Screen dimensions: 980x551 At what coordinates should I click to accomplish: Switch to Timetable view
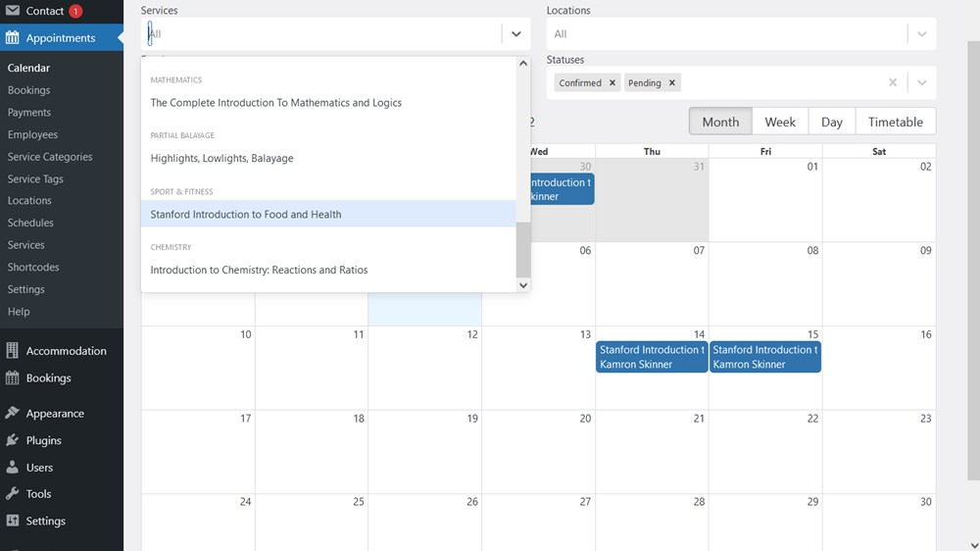[895, 122]
